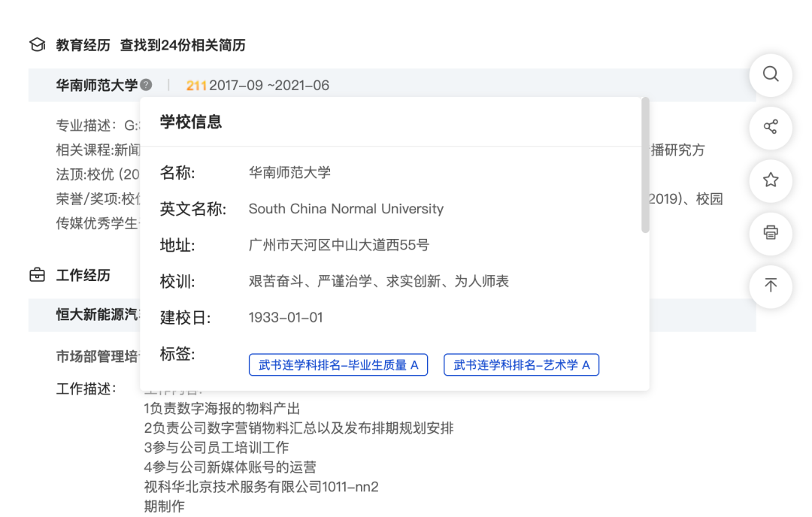Click the 名称: value 华南师范大学 in popup
812x517 pixels.
click(x=289, y=173)
